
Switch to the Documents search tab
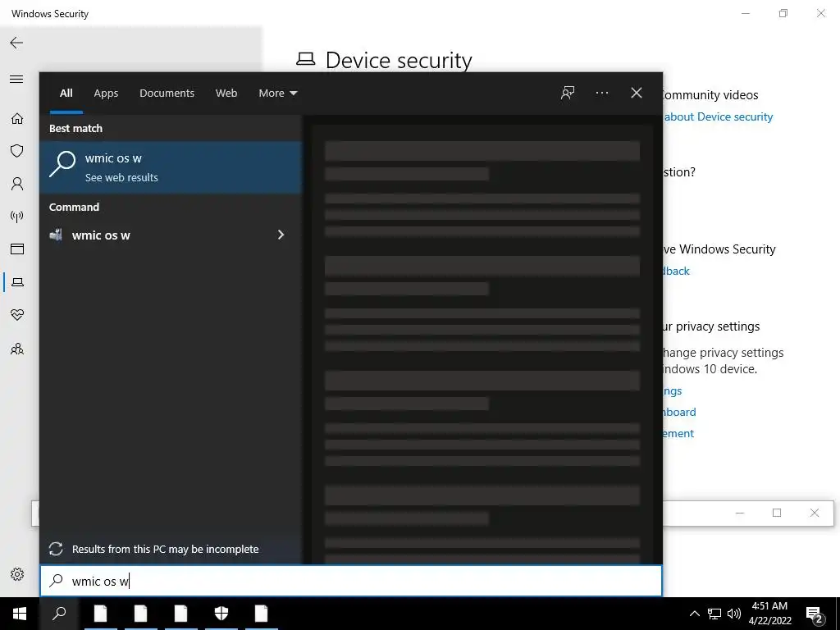(167, 94)
